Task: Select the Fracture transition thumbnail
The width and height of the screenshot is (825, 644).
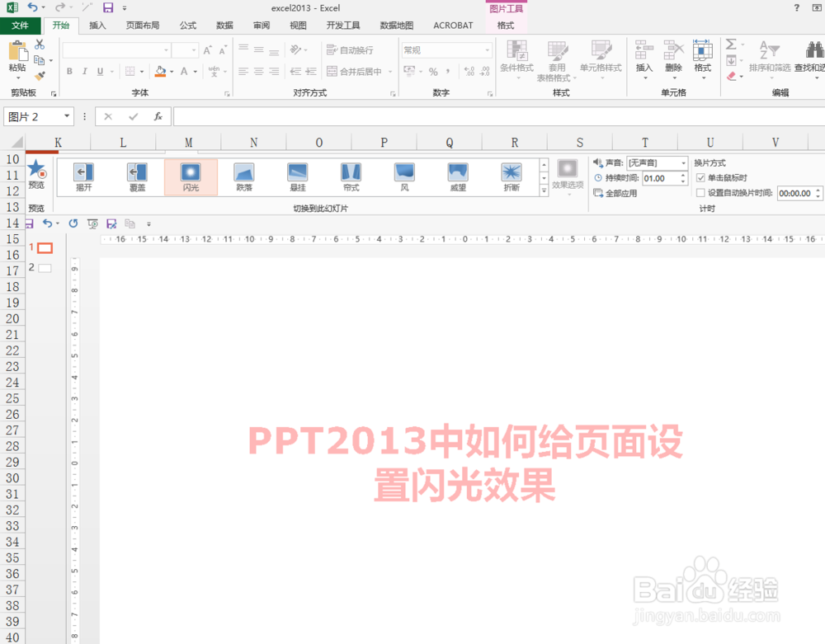Action: pyautogui.click(x=511, y=177)
